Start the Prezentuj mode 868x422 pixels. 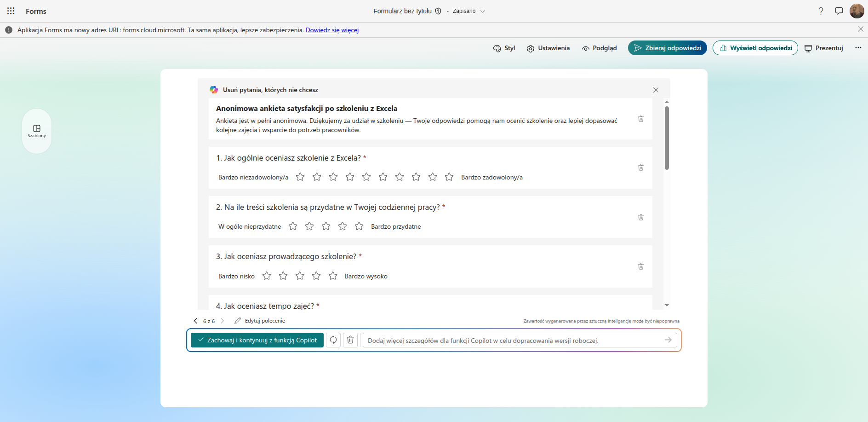tap(824, 48)
